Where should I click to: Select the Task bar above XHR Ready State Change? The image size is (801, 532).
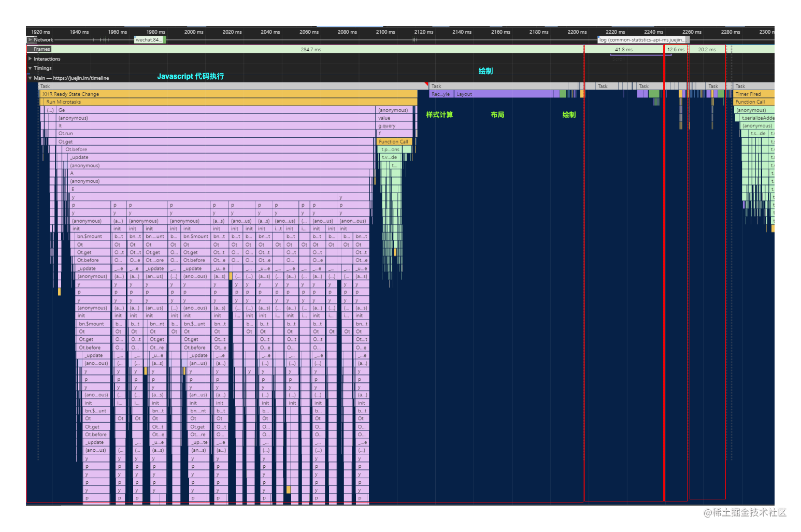pyautogui.click(x=232, y=87)
